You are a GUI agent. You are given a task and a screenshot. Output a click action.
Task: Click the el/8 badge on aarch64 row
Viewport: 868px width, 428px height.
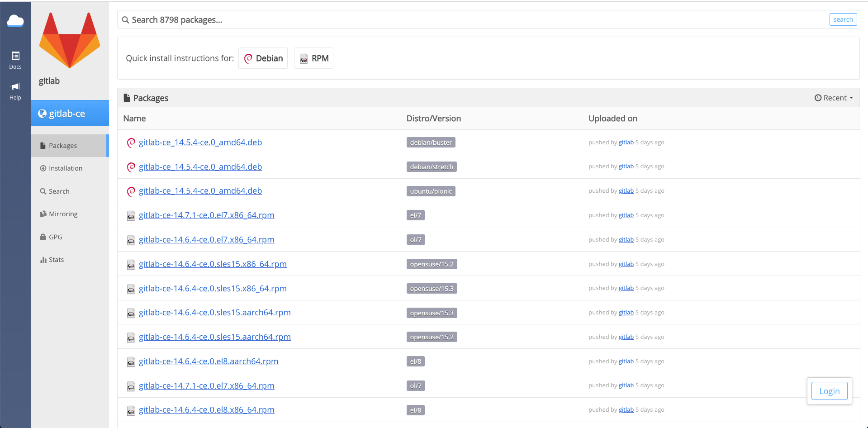pyautogui.click(x=415, y=361)
